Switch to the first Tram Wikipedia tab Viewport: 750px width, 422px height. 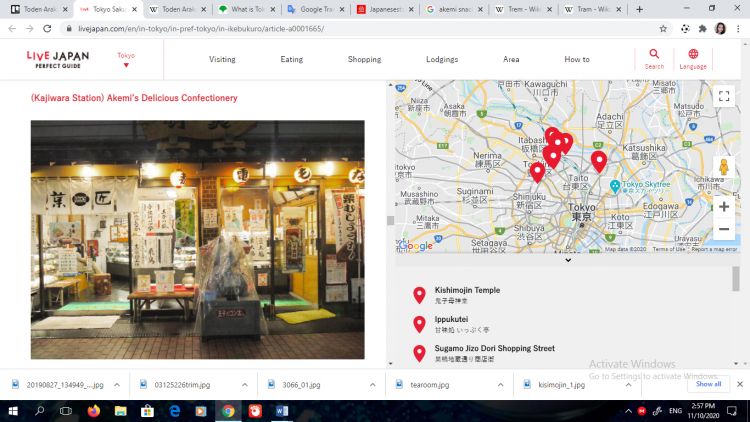point(523,9)
